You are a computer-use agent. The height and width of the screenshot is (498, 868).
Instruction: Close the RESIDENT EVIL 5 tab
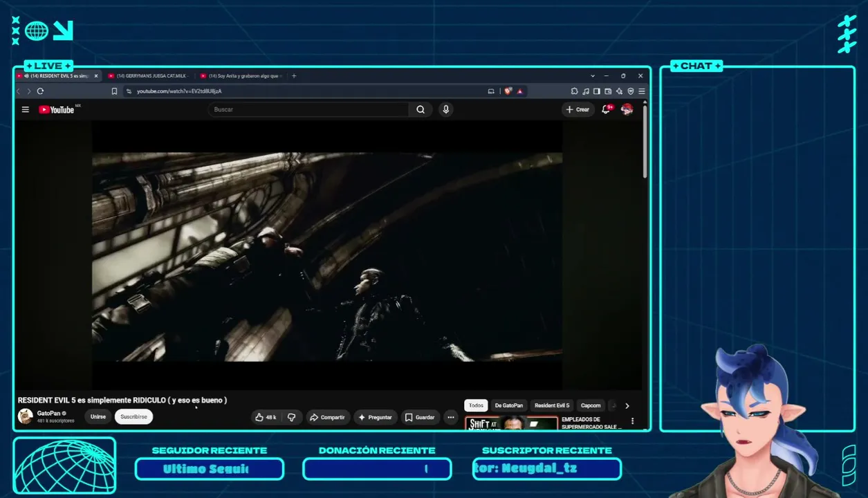coord(95,75)
